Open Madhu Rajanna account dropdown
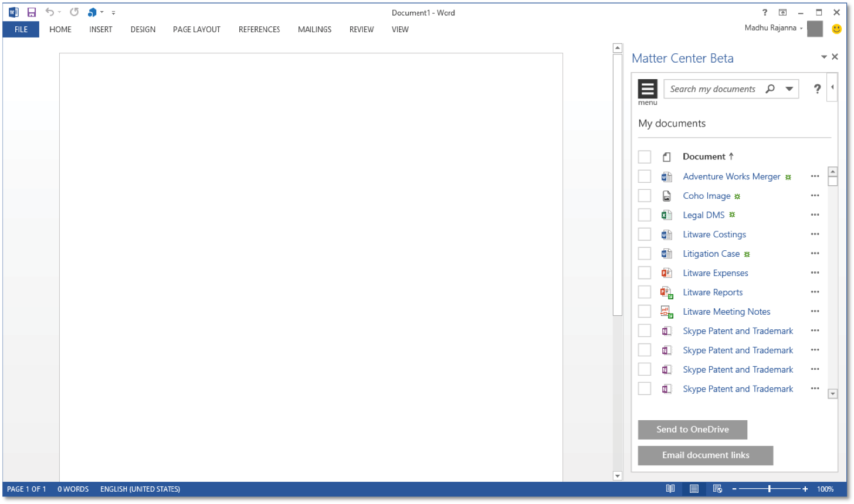 801,28
